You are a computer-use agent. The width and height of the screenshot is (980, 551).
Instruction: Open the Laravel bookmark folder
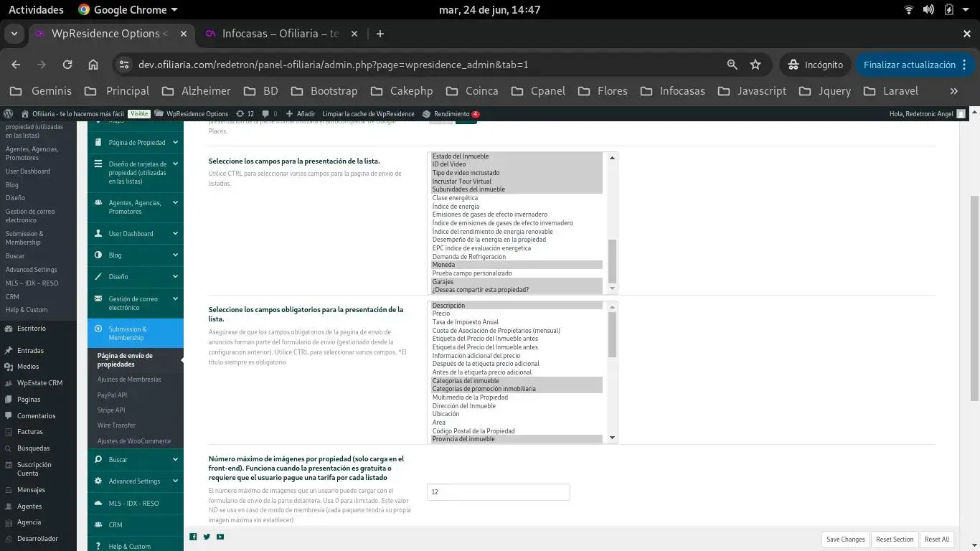[x=891, y=91]
